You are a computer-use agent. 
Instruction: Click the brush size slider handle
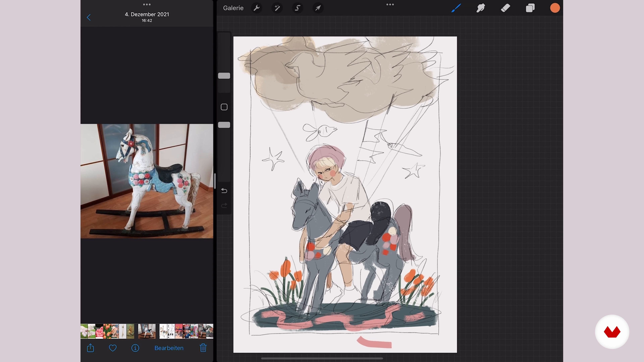point(224,76)
